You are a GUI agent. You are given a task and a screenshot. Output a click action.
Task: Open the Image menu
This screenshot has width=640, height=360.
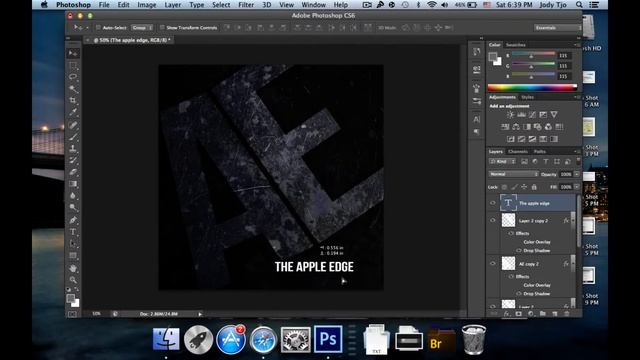coord(147,5)
